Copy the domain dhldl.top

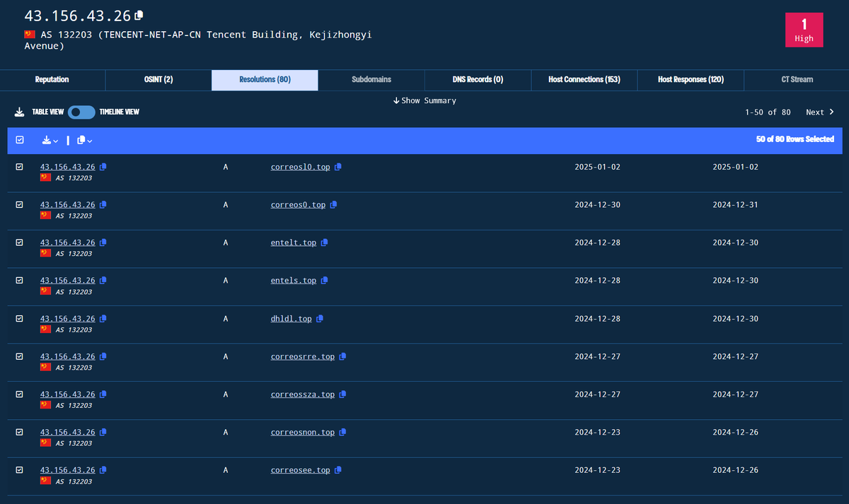(x=320, y=319)
